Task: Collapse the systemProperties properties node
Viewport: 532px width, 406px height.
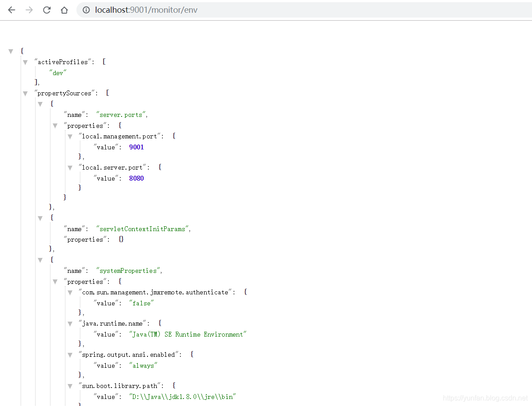Action: click(55, 282)
